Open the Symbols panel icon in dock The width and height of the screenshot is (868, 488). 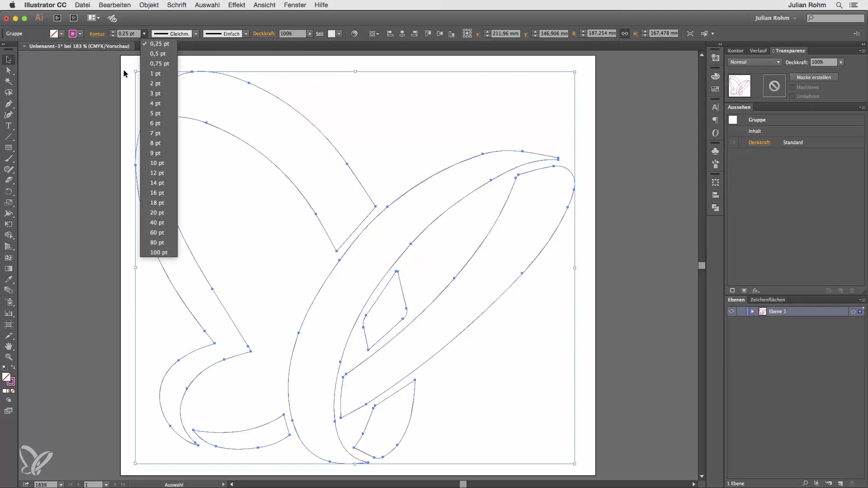point(715,151)
